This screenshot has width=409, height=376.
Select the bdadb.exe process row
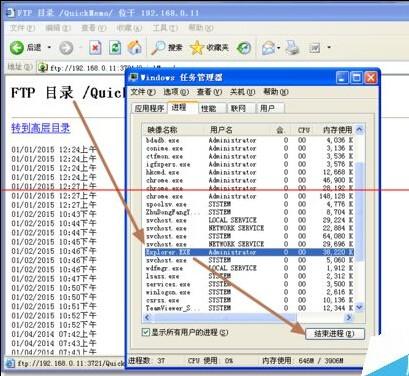(249, 140)
